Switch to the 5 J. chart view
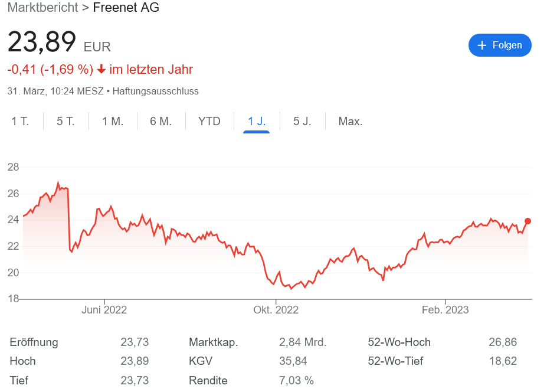The image size is (547, 392). 302,122
